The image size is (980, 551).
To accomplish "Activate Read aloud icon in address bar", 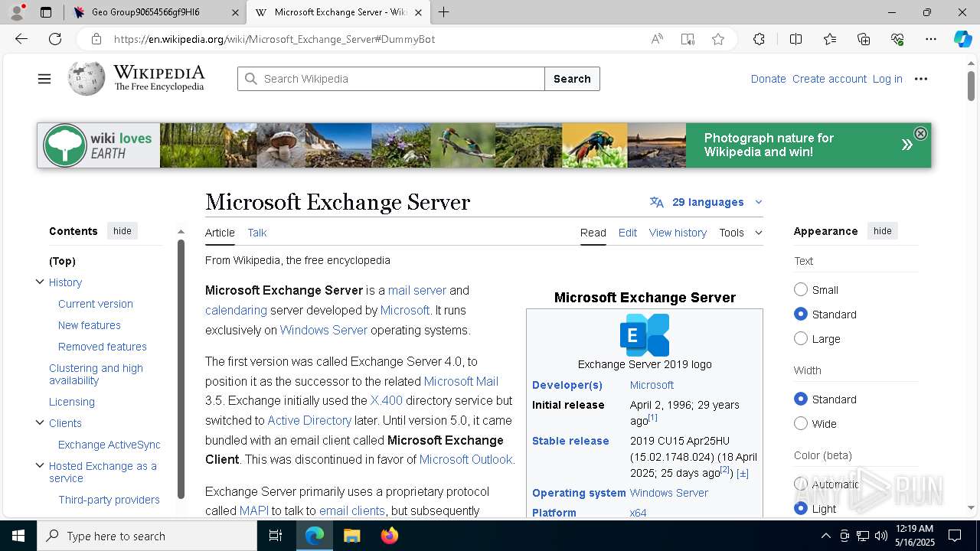I will [657, 39].
